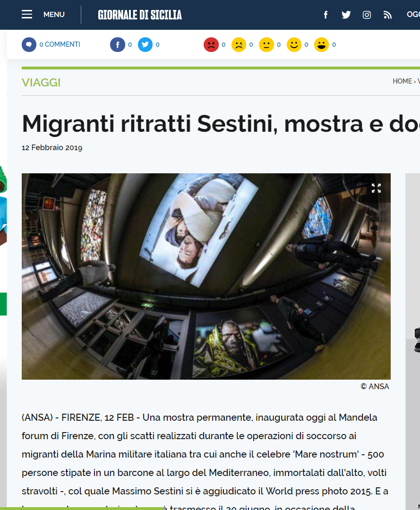The height and width of the screenshot is (510, 420).
Task: Open the VIAGGI section heading
Action: tap(41, 83)
